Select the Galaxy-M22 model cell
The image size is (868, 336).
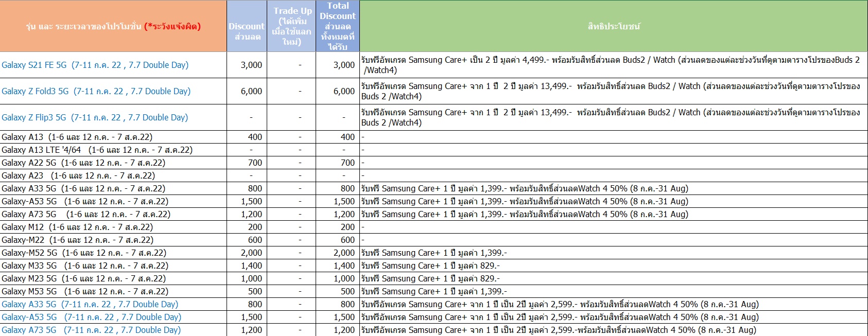tap(113, 240)
